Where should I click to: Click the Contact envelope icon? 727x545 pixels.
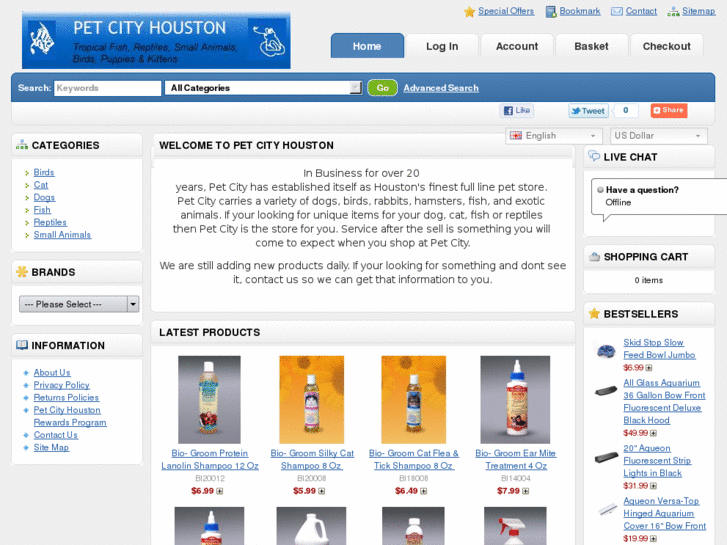click(617, 11)
